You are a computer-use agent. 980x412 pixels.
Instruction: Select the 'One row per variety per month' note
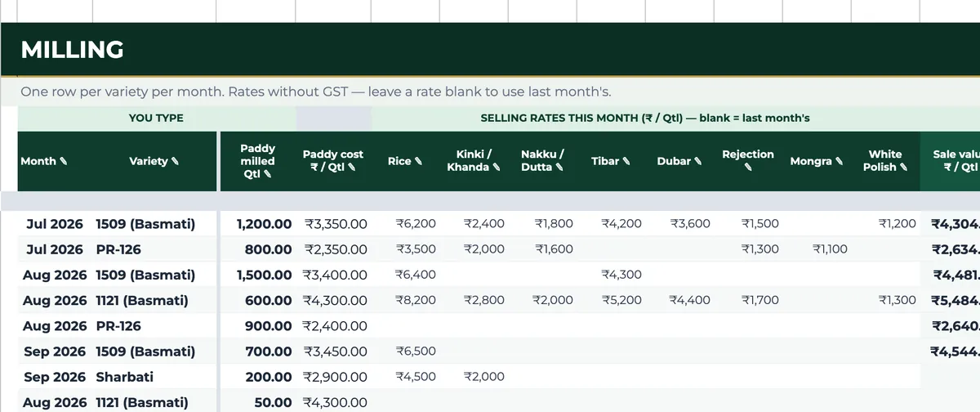315,92
